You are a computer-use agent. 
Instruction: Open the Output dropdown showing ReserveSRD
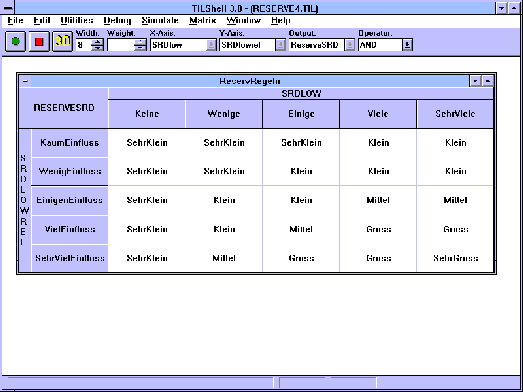pyautogui.click(x=350, y=45)
